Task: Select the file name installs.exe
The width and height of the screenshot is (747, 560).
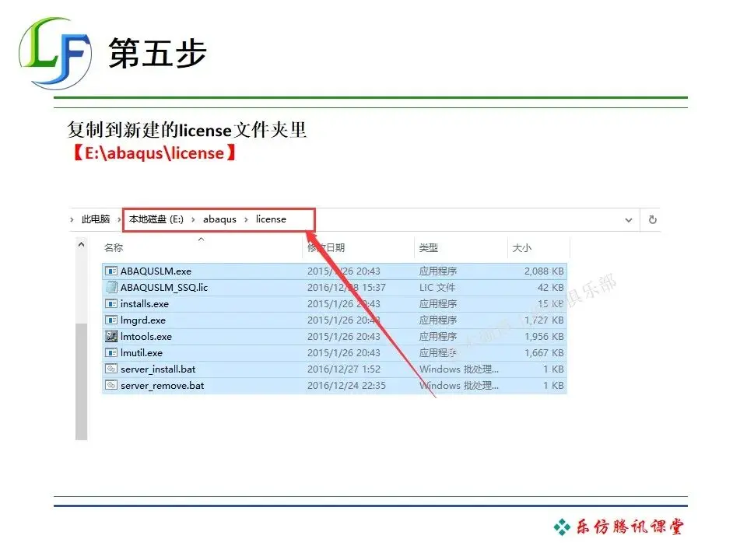Action: pyautogui.click(x=145, y=304)
